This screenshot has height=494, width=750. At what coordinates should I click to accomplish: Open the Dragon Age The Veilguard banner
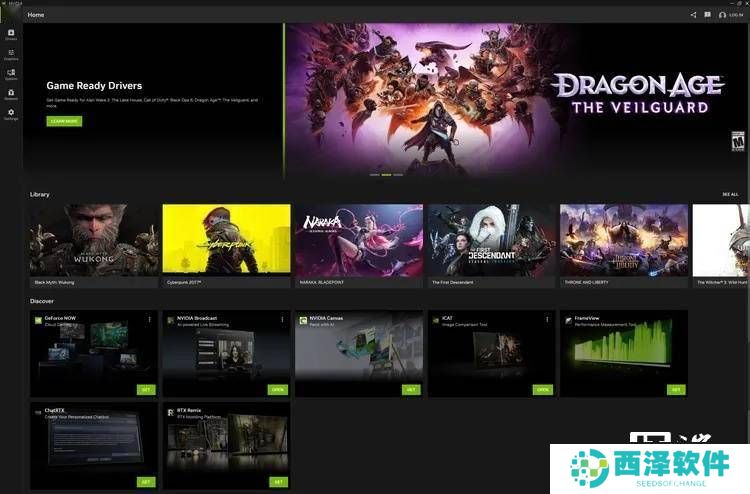click(x=515, y=100)
